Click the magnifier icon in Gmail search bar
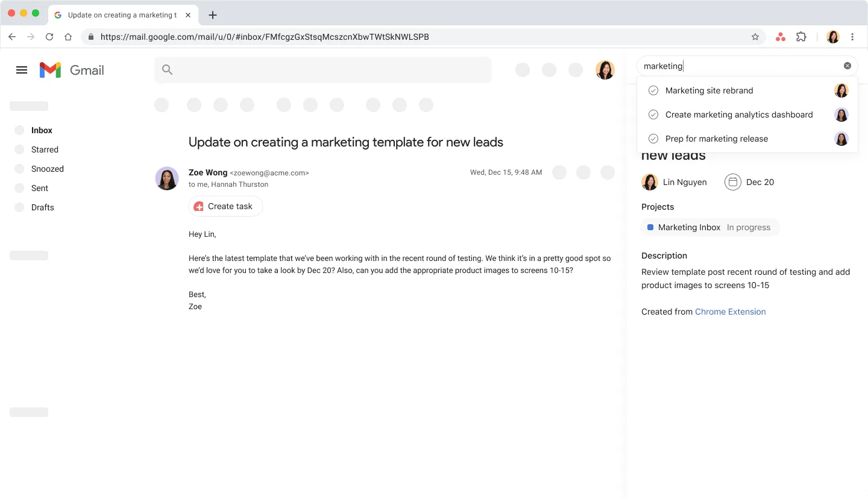Image resolution: width=868 pixels, height=499 pixels. [167, 70]
